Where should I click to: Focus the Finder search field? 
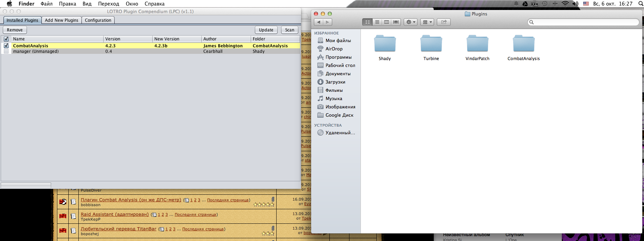click(x=584, y=22)
